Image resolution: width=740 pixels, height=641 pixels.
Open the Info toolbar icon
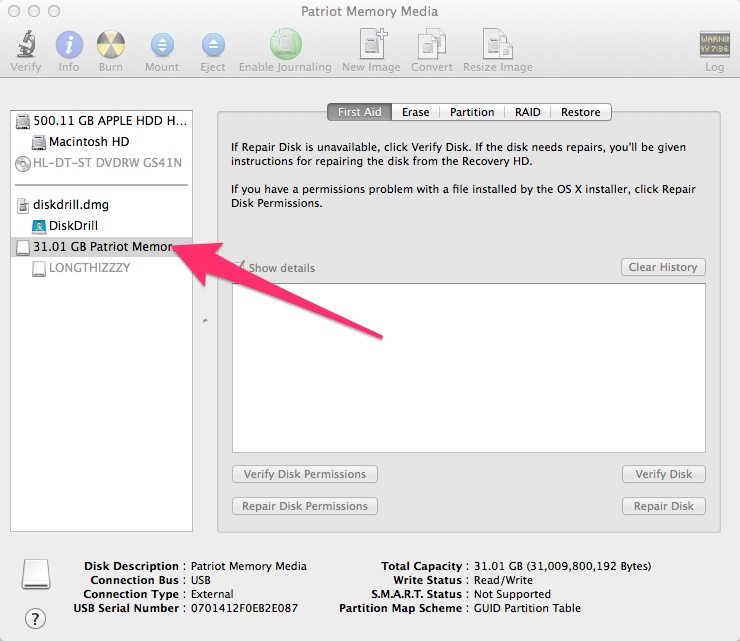pos(69,44)
